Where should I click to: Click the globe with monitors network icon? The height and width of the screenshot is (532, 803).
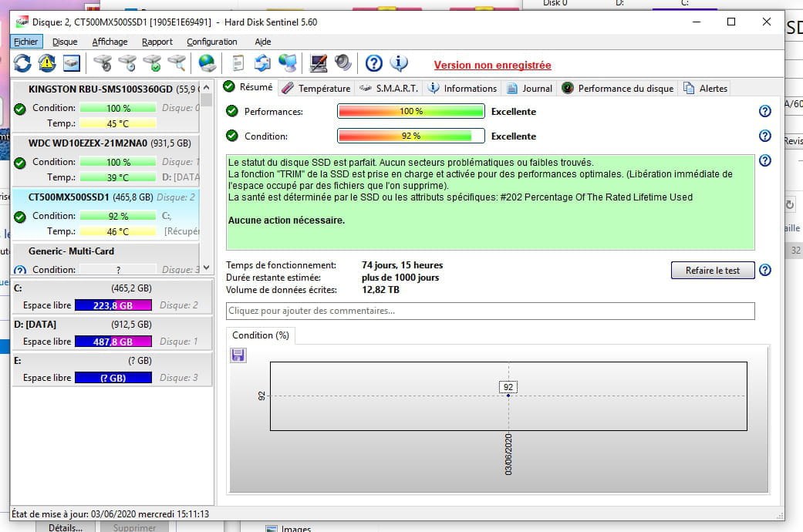(287, 63)
